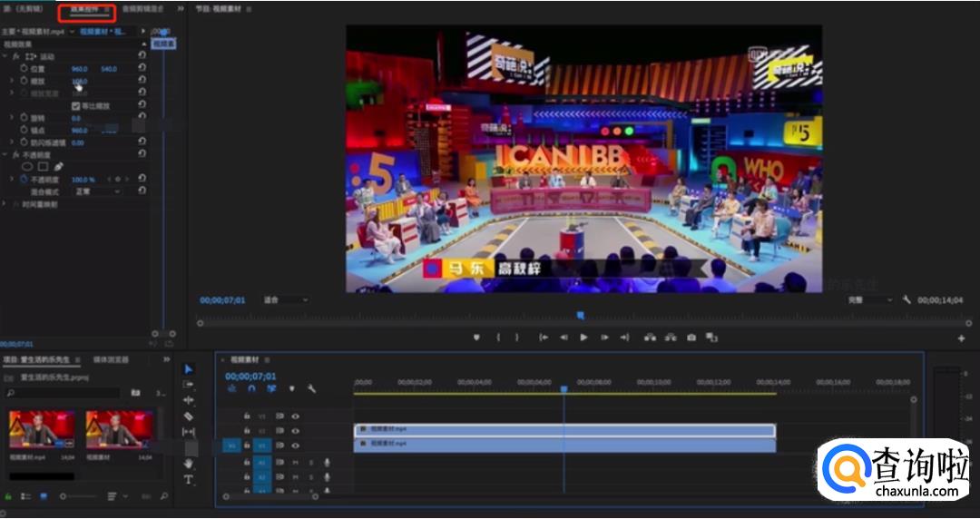This screenshot has height=519, width=980.
Task: Select the Hand tool
Action: tap(189, 464)
